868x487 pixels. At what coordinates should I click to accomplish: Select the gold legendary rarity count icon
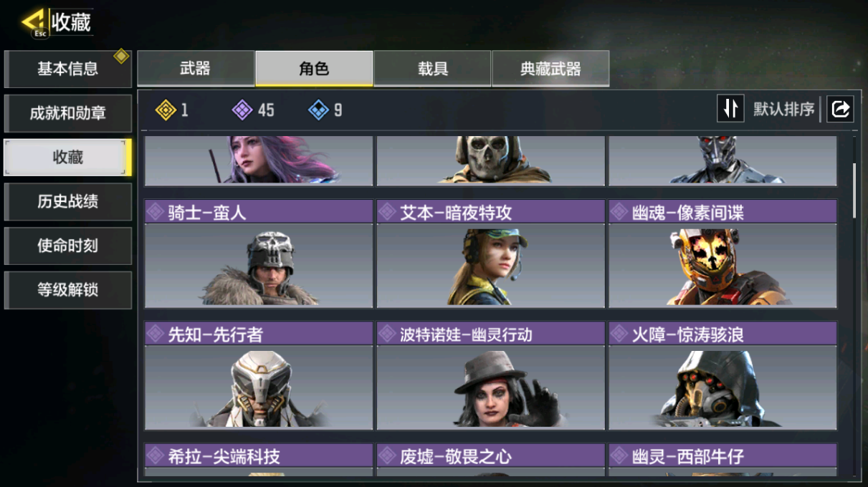pyautogui.click(x=166, y=110)
